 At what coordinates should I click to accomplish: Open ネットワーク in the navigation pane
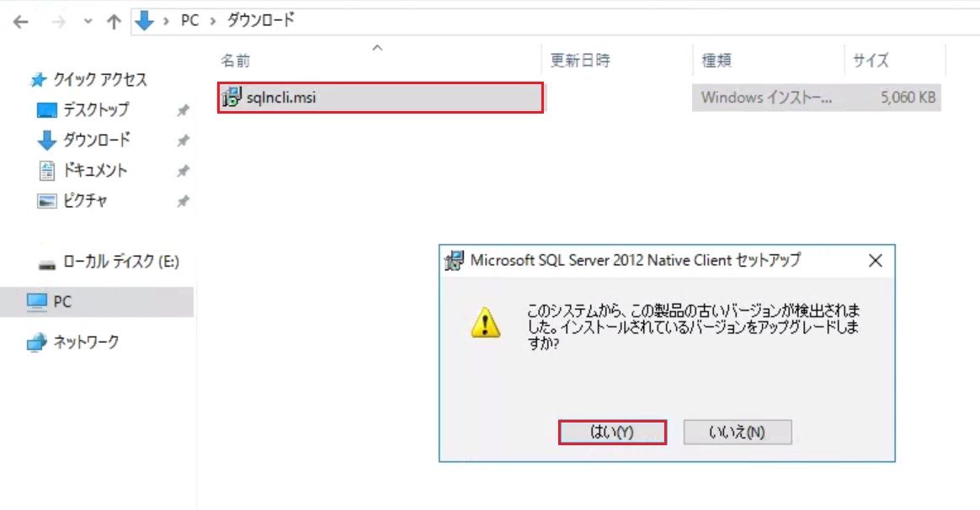(86, 342)
